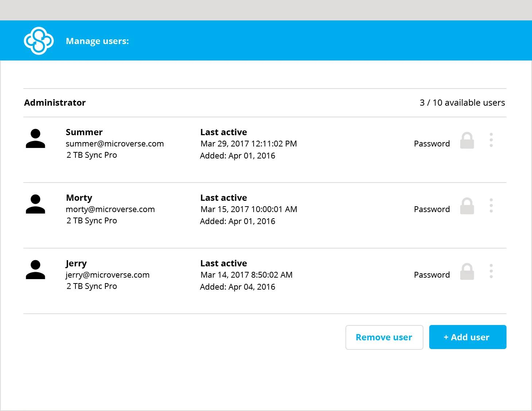Click Morty's user avatar icon
Image resolution: width=532 pixels, height=411 pixels.
[35, 204]
